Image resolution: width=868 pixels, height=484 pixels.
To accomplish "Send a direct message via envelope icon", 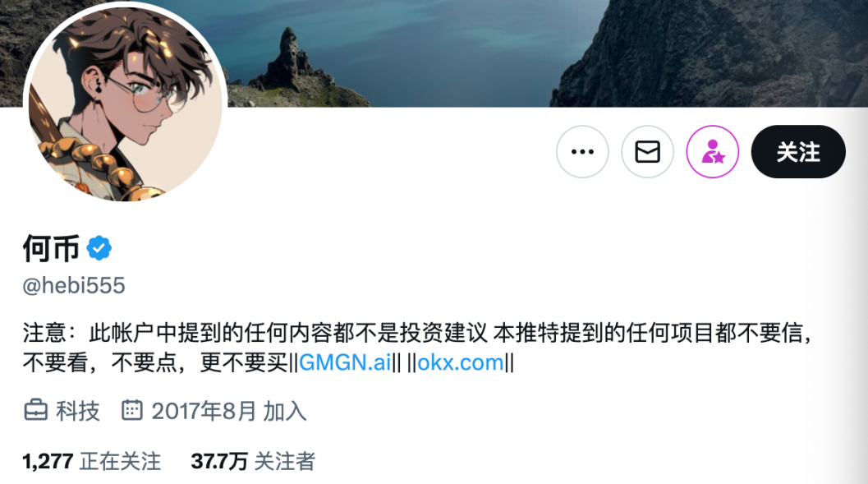I will pos(647,152).
